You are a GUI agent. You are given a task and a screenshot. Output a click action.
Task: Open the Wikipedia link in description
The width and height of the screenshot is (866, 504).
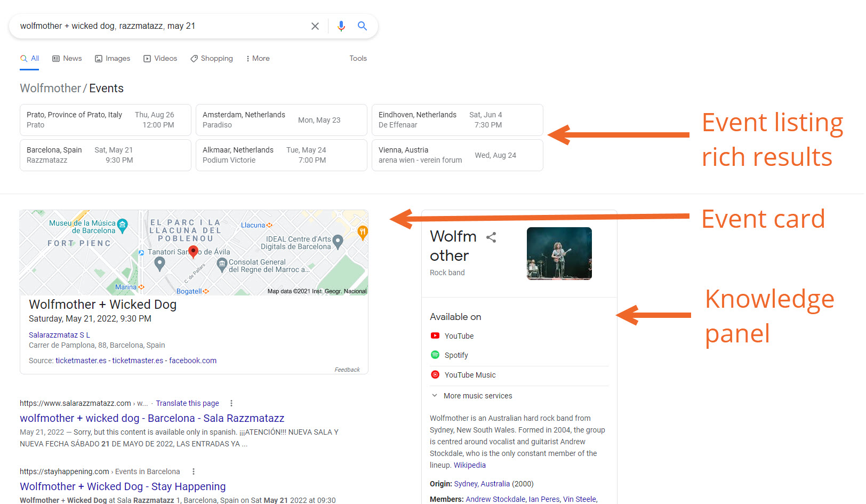tap(470, 465)
